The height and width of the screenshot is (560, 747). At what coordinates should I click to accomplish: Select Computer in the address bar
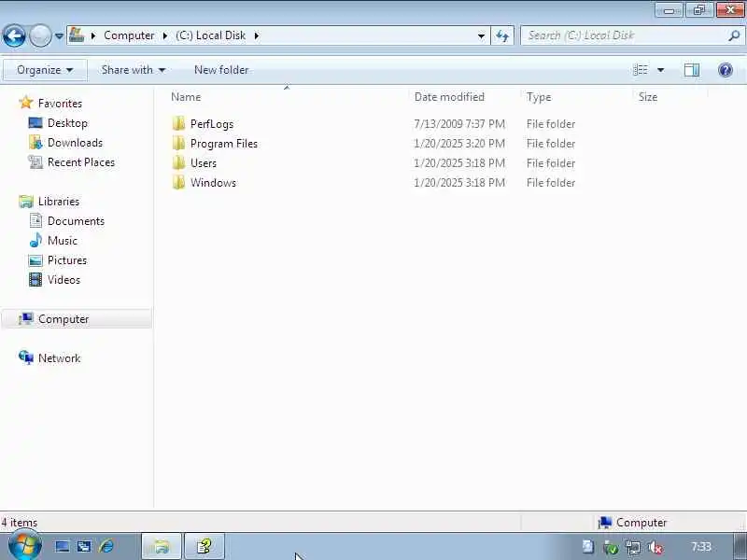[x=129, y=35]
